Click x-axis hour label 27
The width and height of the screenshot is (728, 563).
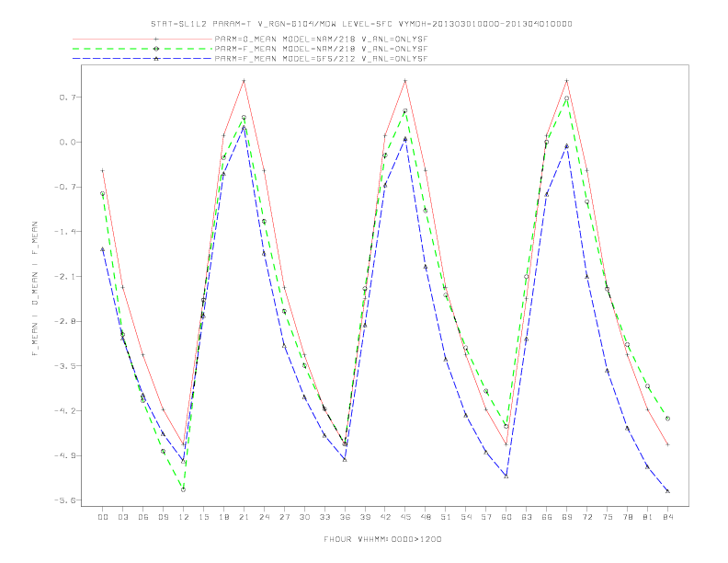[284, 517]
